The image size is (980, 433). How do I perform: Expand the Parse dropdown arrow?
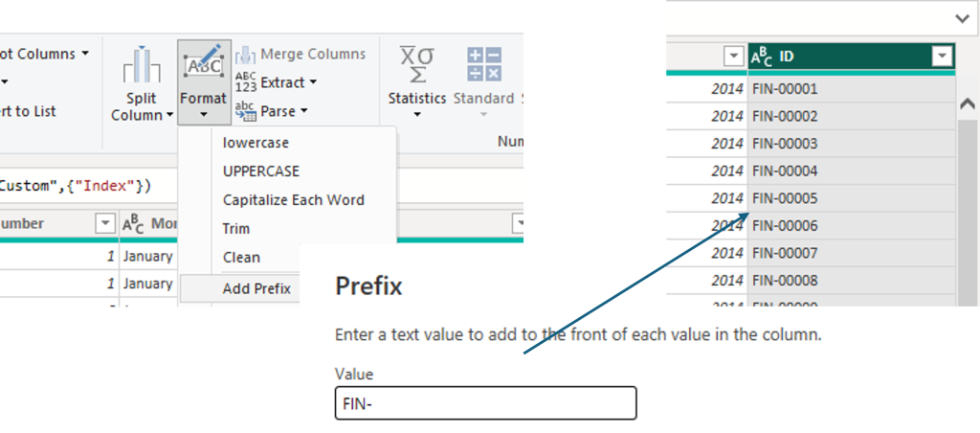pyautogui.click(x=303, y=111)
